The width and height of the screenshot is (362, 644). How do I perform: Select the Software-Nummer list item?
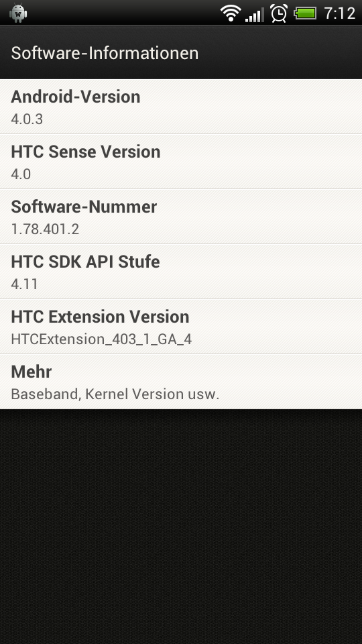point(181,217)
